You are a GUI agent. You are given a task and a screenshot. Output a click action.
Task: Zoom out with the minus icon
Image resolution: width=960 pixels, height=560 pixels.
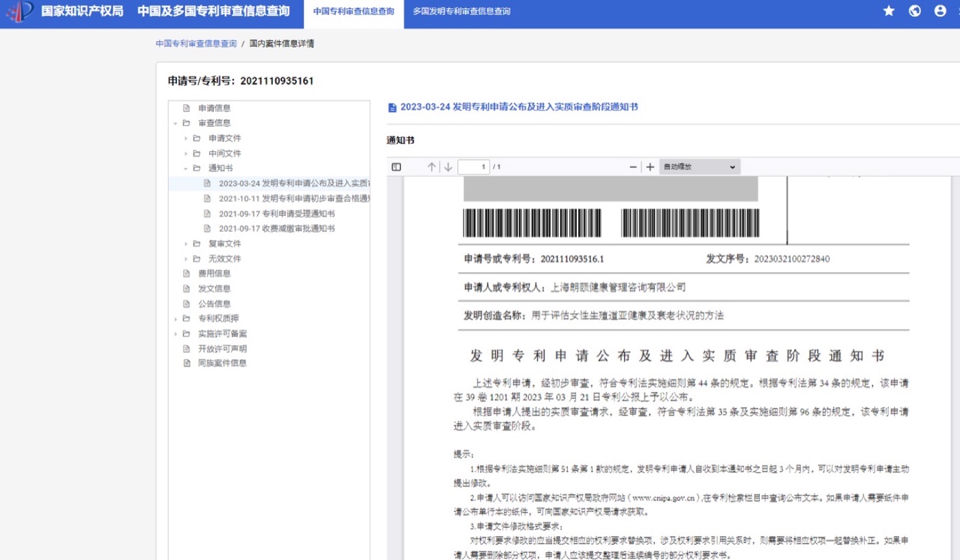[633, 167]
